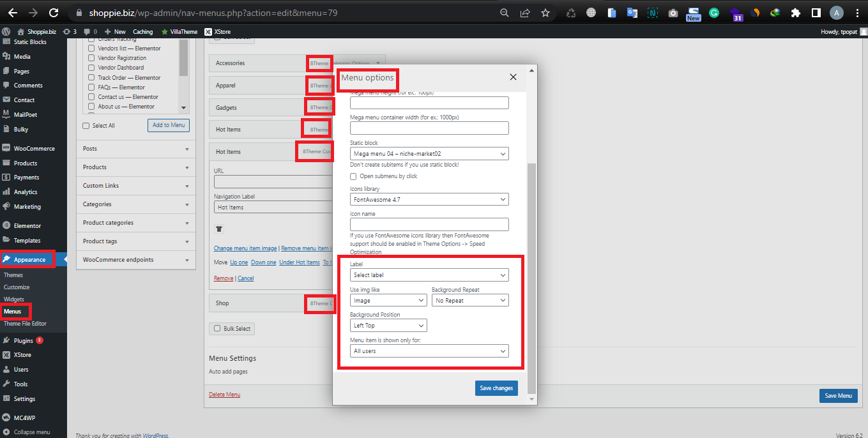This screenshot has height=438, width=868.
Task: Click Change menu item image link
Action: click(x=245, y=248)
